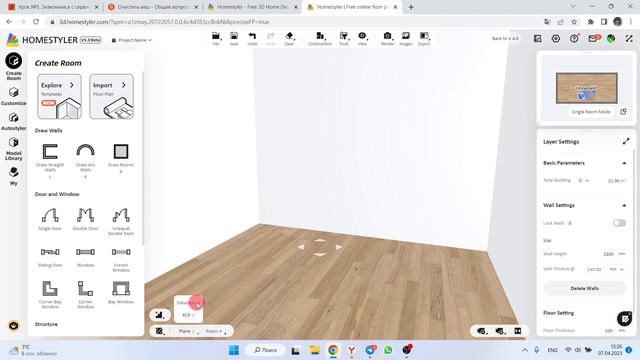Open the File menu in the toolbar
This screenshot has width=640, height=360.
[216, 39]
